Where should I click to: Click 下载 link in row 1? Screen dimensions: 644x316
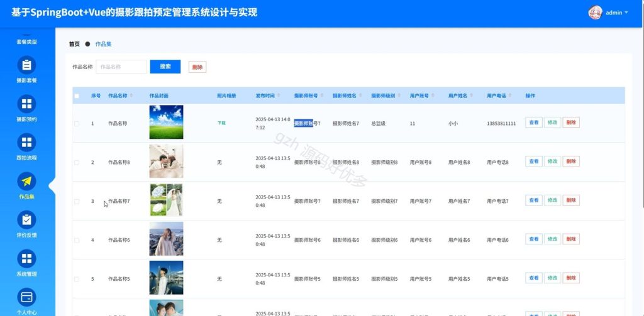221,123
